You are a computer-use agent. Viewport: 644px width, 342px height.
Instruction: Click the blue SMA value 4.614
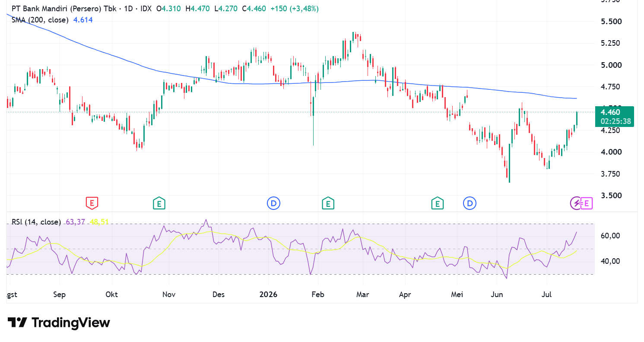coord(83,20)
